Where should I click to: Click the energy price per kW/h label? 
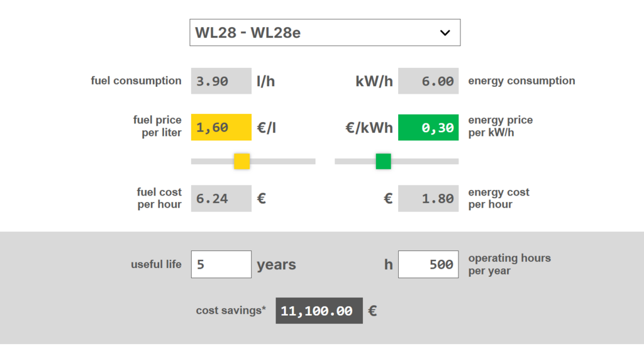point(501,126)
